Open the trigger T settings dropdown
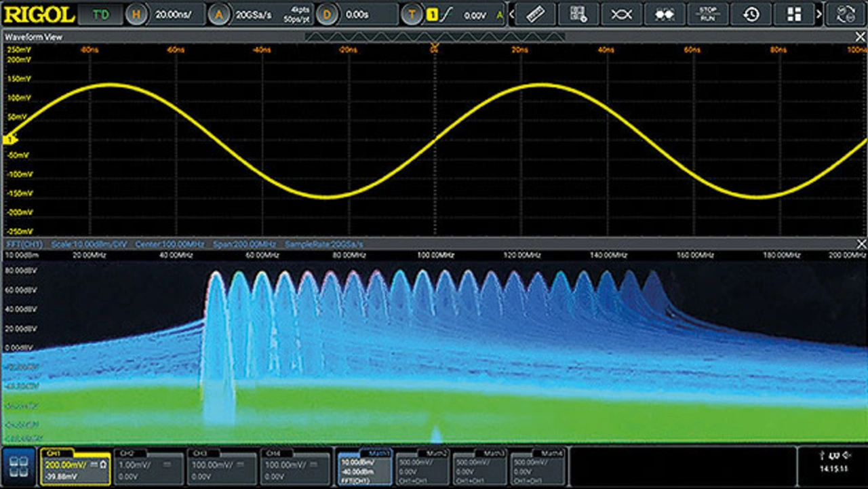The image size is (868, 489). [x=411, y=14]
